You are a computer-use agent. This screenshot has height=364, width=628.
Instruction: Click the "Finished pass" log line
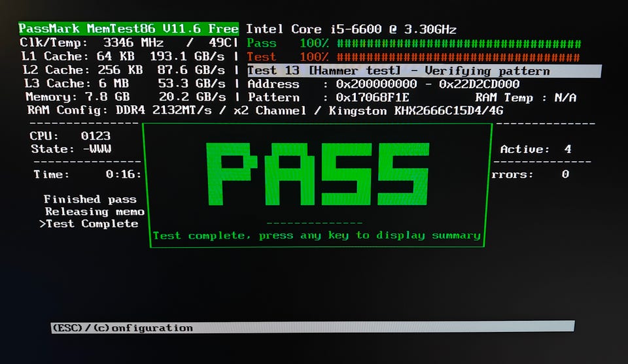90,199
